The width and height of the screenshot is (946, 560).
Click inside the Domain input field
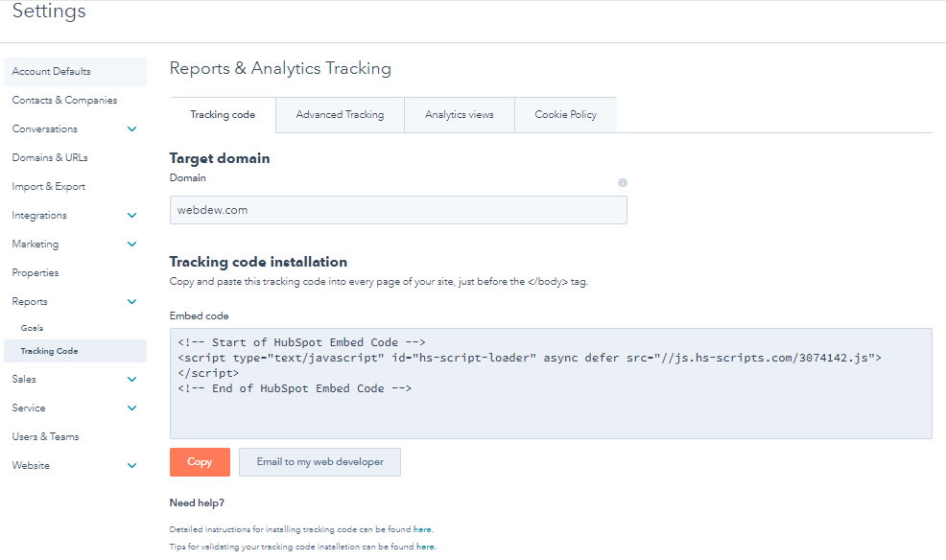click(397, 209)
